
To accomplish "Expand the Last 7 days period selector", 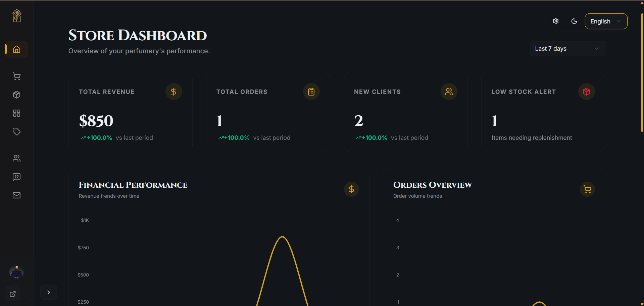I will click(x=567, y=49).
